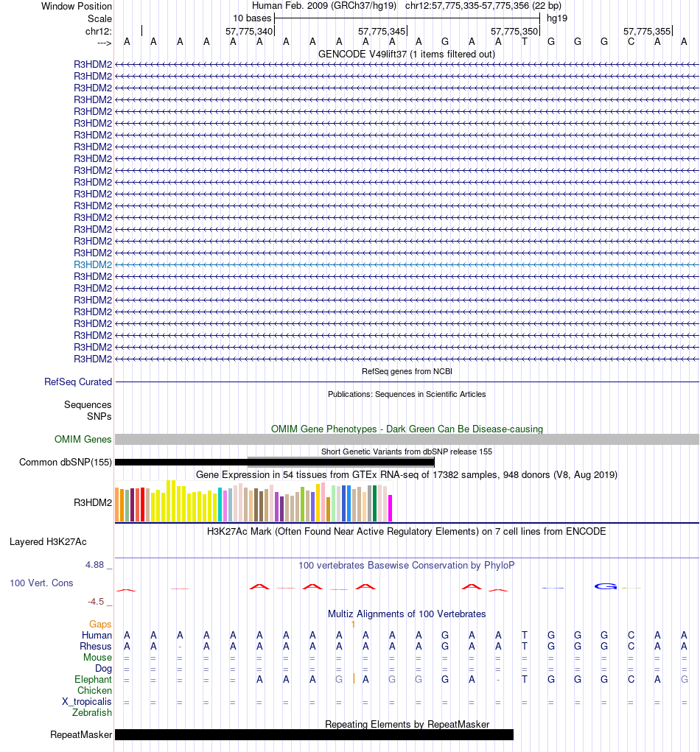Screen dimensions: 700x752
Task: Click the C base in the reference sequence
Action: 631,42
